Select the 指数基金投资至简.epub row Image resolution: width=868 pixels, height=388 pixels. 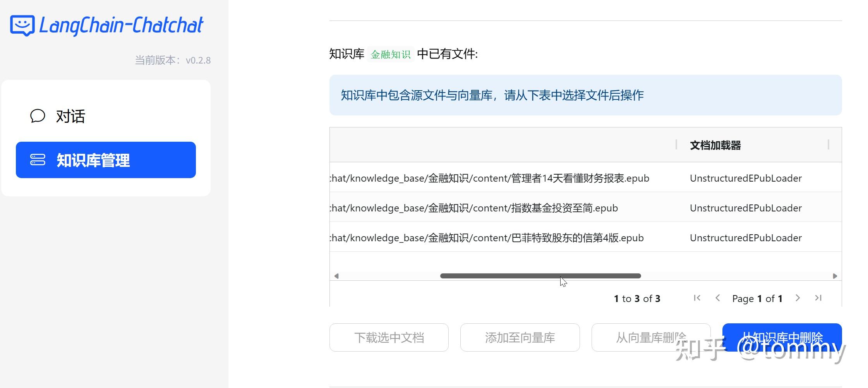(x=473, y=208)
